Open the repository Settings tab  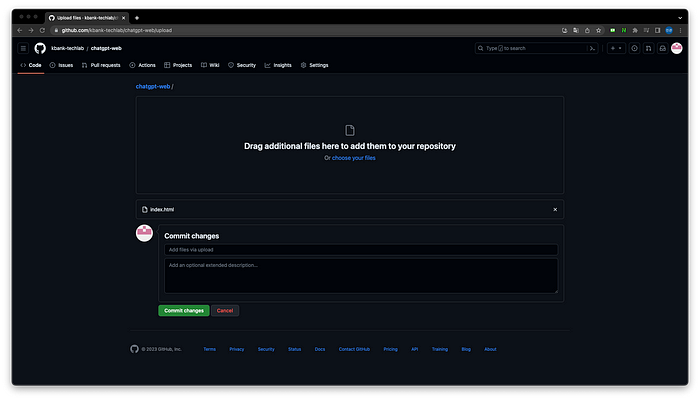(x=315, y=65)
